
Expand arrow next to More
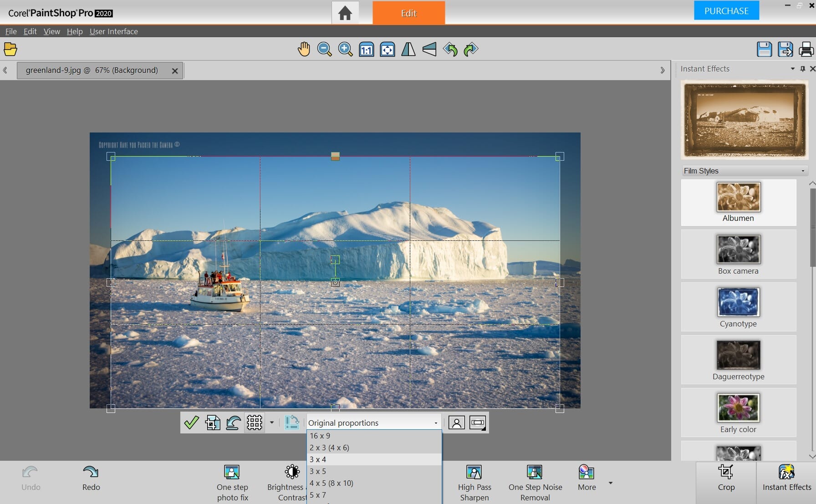point(611,483)
